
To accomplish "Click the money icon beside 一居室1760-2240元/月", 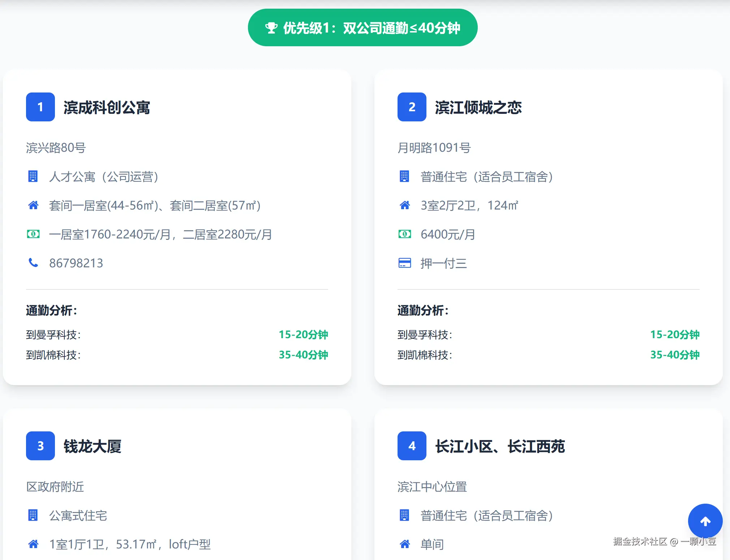I will point(33,234).
